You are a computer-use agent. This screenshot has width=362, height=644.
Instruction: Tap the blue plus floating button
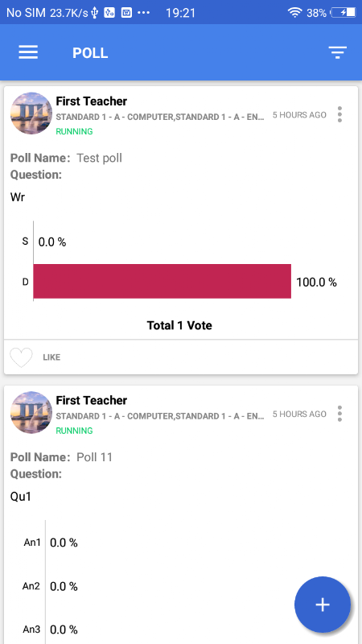(323, 605)
